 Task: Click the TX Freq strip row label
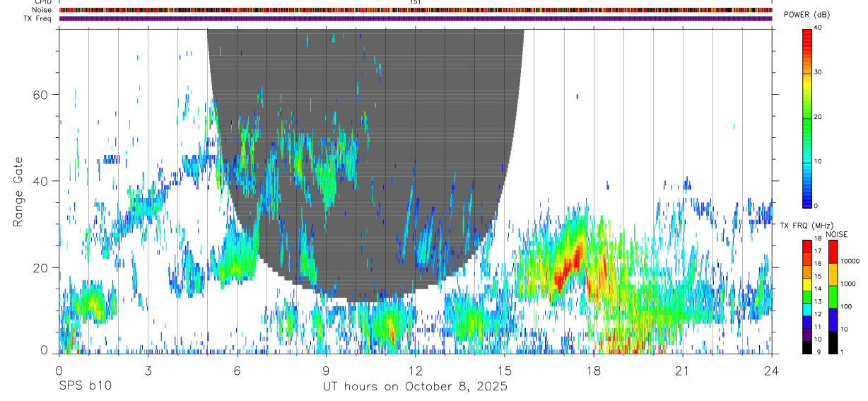tap(37, 18)
